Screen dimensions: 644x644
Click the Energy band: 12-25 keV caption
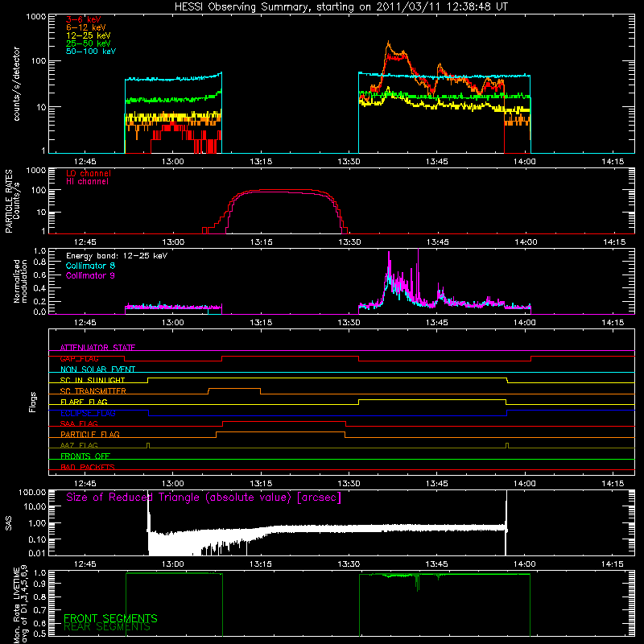point(117,256)
